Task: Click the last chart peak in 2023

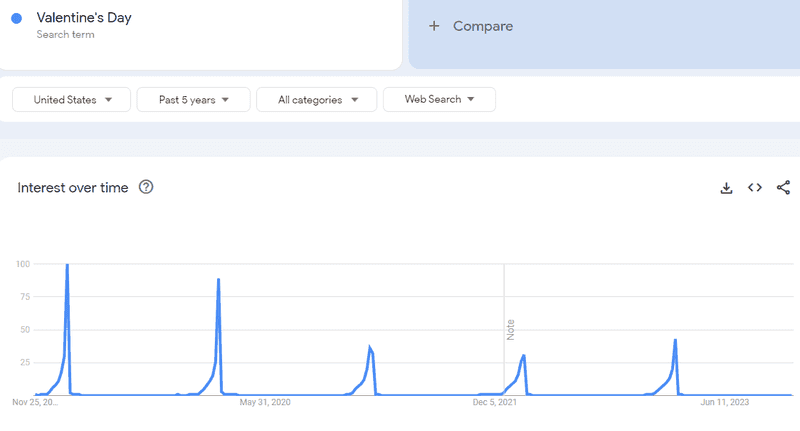Action: point(675,340)
